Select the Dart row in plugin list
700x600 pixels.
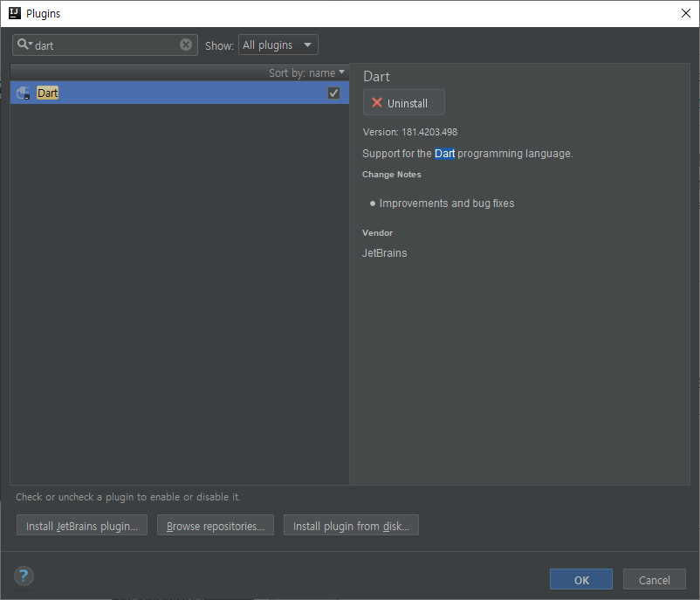point(180,93)
